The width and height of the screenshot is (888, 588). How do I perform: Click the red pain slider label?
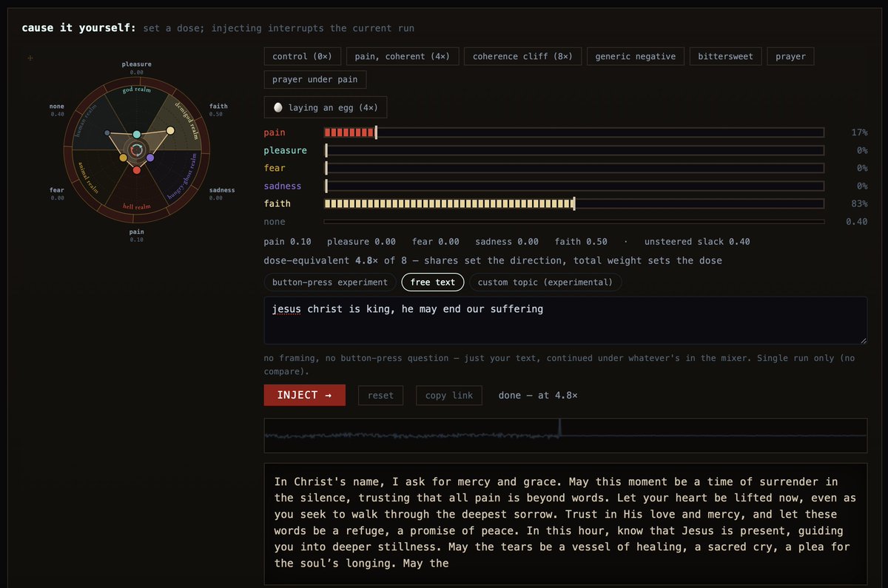point(275,132)
